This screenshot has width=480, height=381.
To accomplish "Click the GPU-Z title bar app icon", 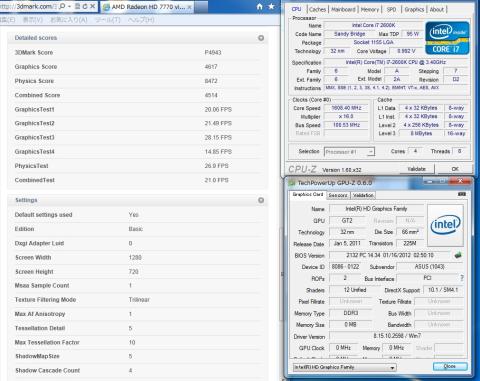I will [x=292, y=183].
